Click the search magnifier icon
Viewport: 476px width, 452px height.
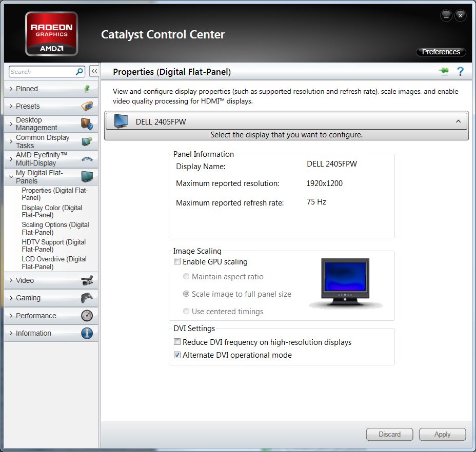[80, 72]
